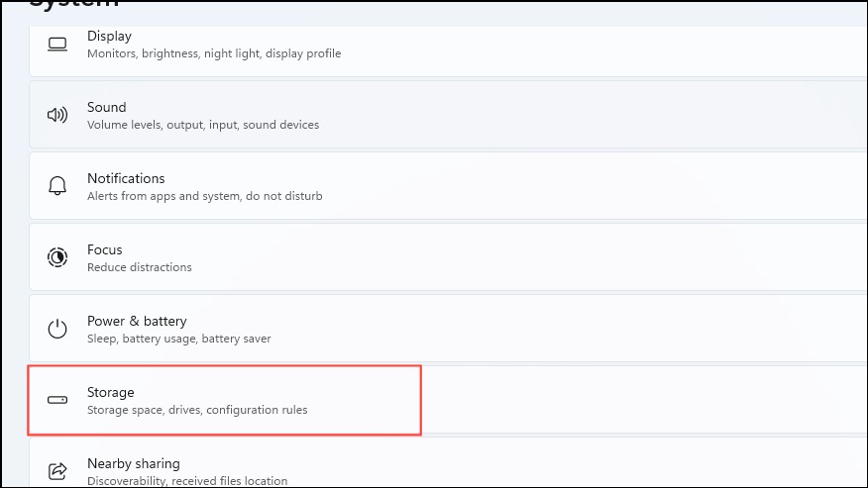Click 'Volume levels, output, input, sound devices' text
868x488 pixels.
[x=203, y=125]
